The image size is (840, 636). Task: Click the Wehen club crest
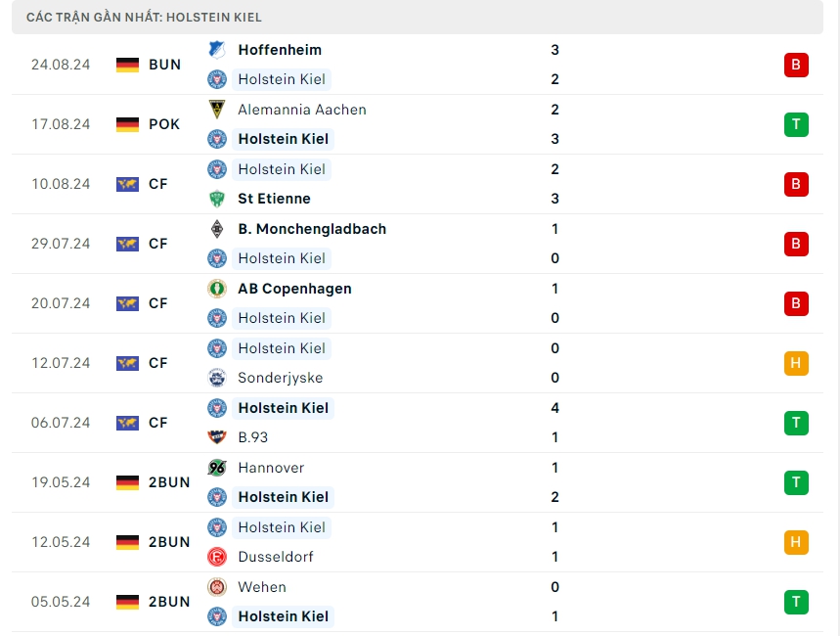tap(217, 587)
